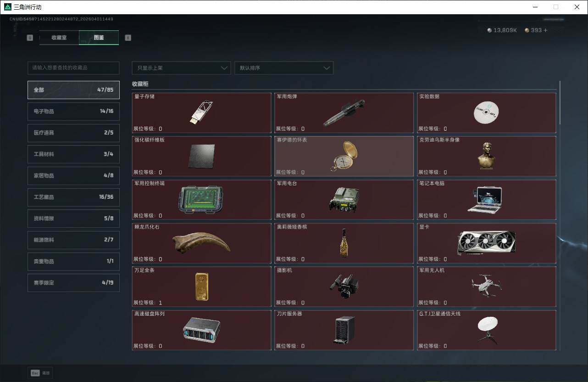588x382 pixels.
Task: Switch to the 收藏室 tab
Action: [x=59, y=38]
